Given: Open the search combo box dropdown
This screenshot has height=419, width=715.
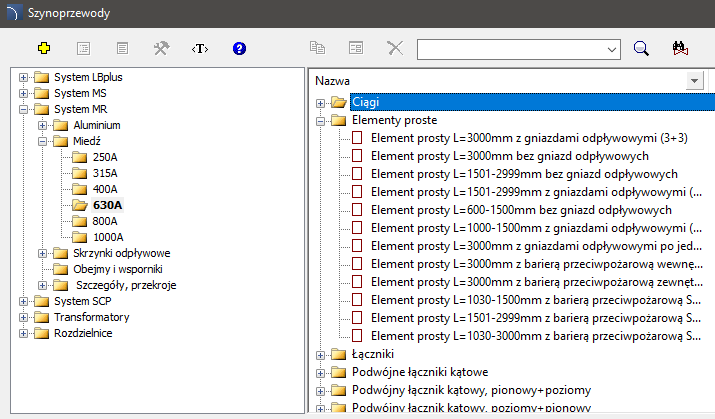Looking at the screenshot, I should pos(611,47).
